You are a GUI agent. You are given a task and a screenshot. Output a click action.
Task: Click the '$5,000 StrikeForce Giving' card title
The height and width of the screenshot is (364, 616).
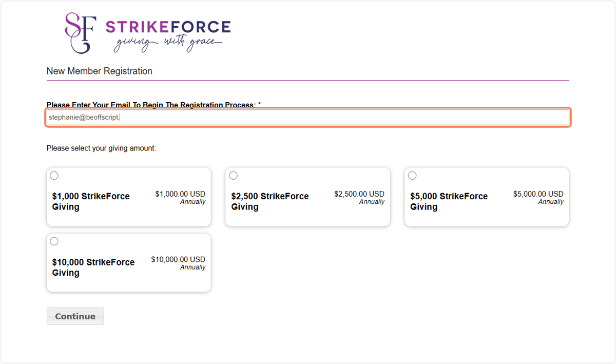[449, 201]
